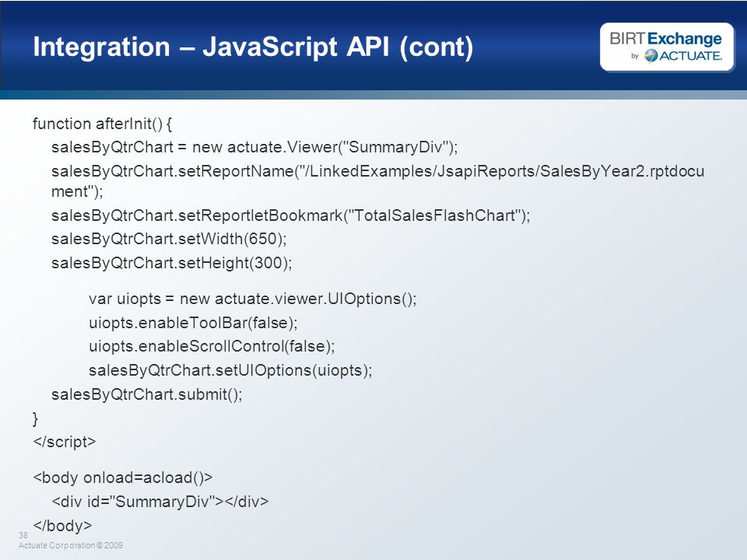This screenshot has width=747, height=560.
Task: Click the closing </body> tag
Action: pos(62,526)
